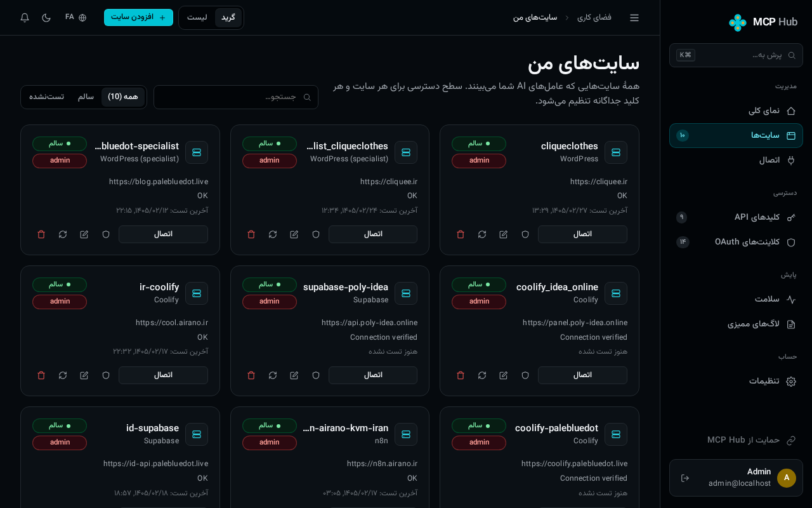
Task: Click اتصال button on bluedot-specialist card
Action: point(163,234)
